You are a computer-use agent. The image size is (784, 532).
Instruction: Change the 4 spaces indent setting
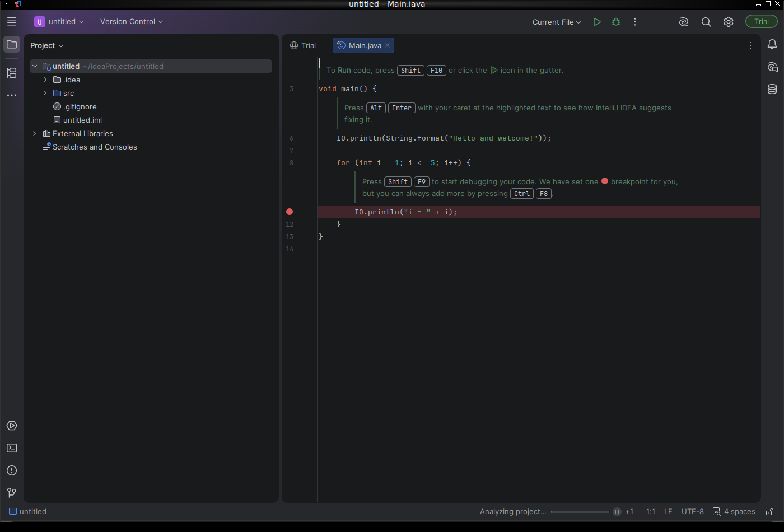tap(734, 512)
